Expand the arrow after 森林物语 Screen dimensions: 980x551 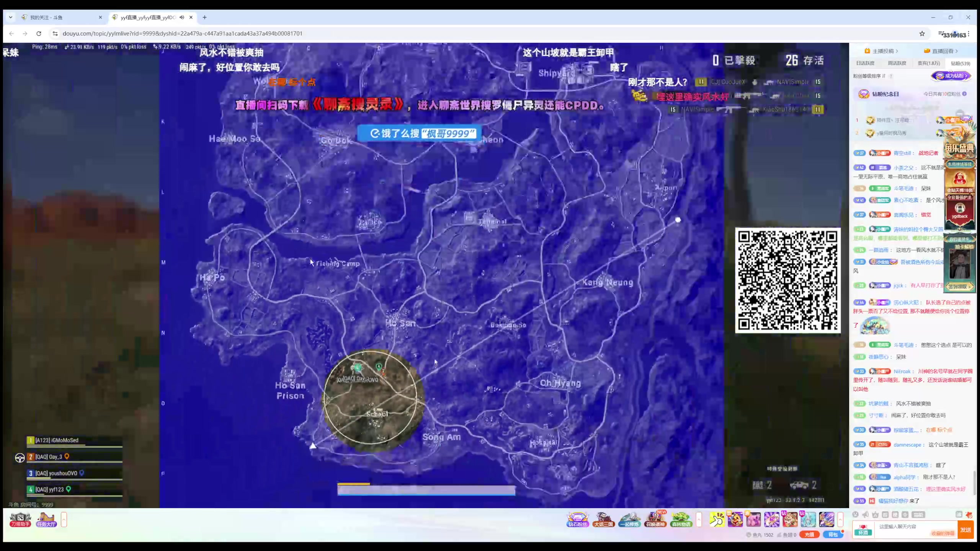point(699,520)
